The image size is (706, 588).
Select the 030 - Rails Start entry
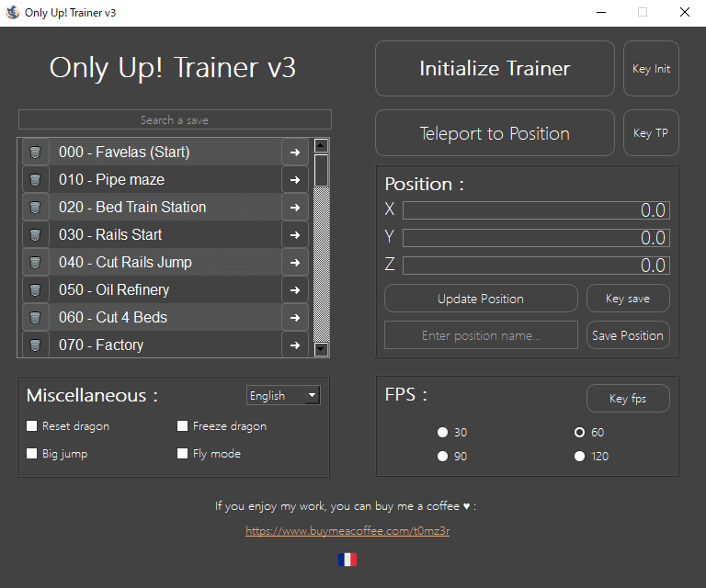click(165, 235)
